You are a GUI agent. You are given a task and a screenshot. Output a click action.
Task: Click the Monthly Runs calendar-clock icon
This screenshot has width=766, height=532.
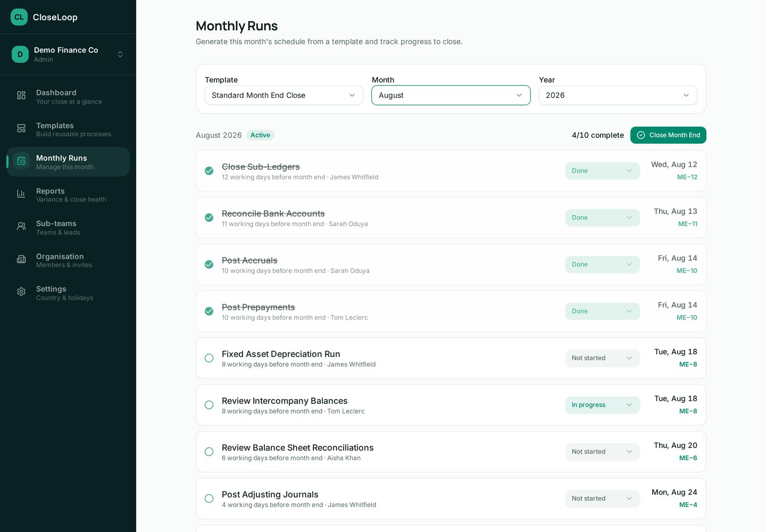pos(21,161)
